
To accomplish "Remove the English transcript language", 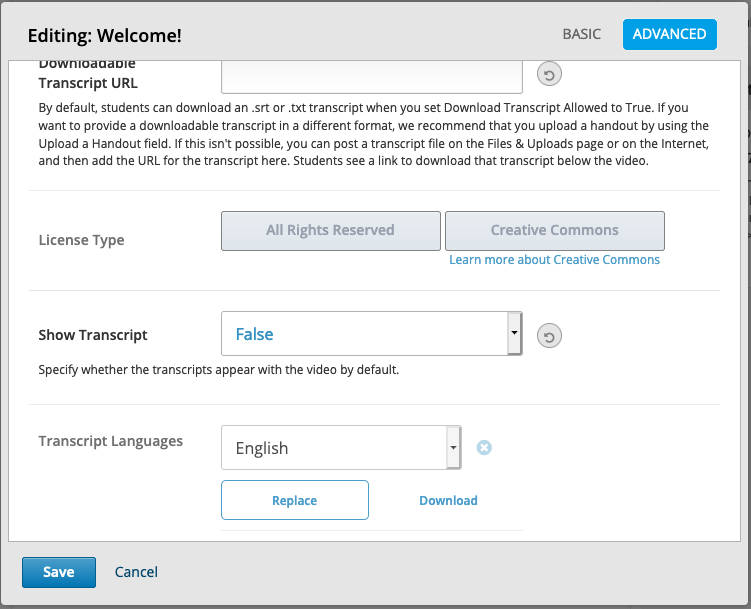I will pos(484,448).
